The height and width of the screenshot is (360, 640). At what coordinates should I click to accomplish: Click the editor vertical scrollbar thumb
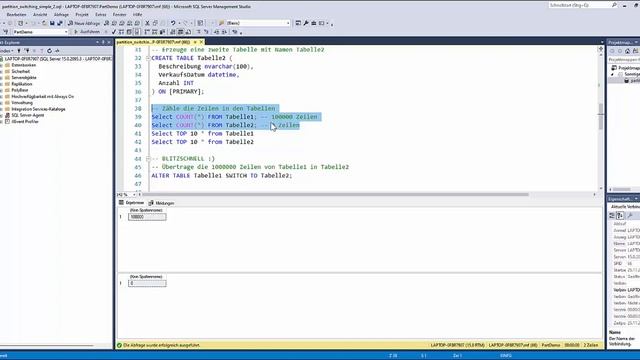coord(601,116)
